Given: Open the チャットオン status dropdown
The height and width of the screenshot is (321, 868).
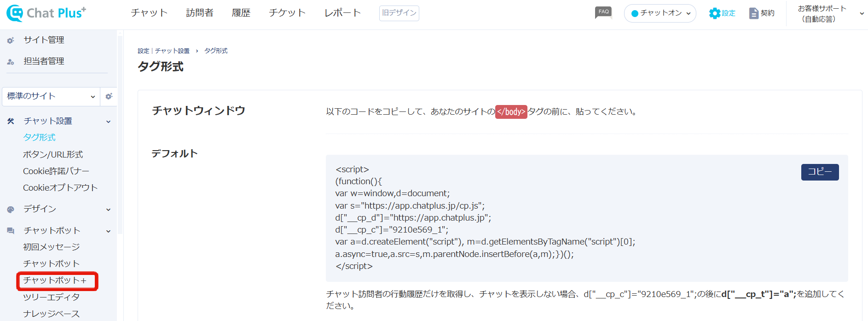Looking at the screenshot, I should [660, 13].
